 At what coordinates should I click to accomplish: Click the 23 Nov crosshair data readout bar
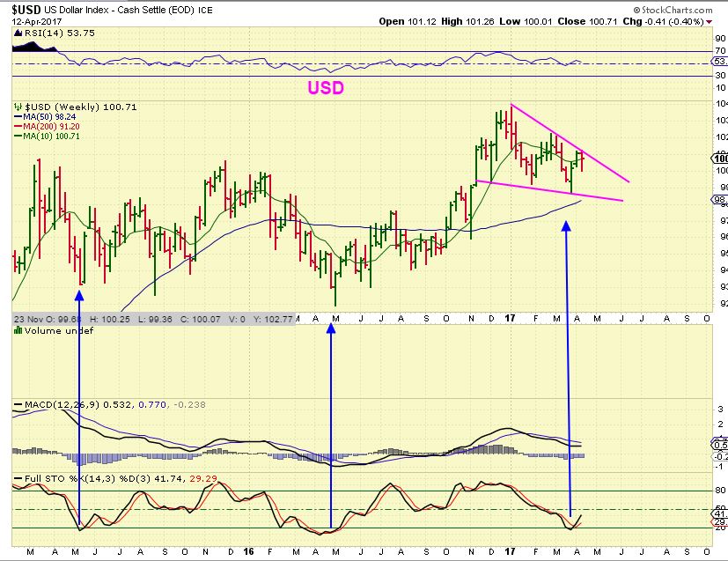(x=154, y=319)
